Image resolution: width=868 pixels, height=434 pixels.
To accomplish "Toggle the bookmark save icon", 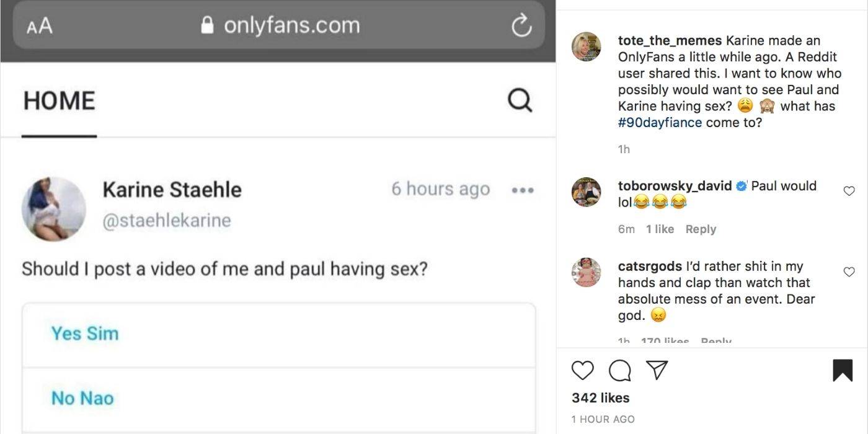I will tap(843, 370).
